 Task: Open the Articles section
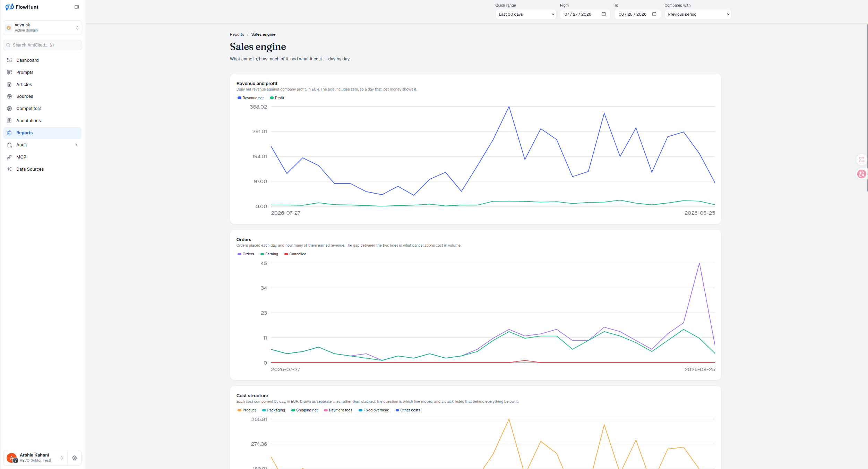click(x=42, y=84)
